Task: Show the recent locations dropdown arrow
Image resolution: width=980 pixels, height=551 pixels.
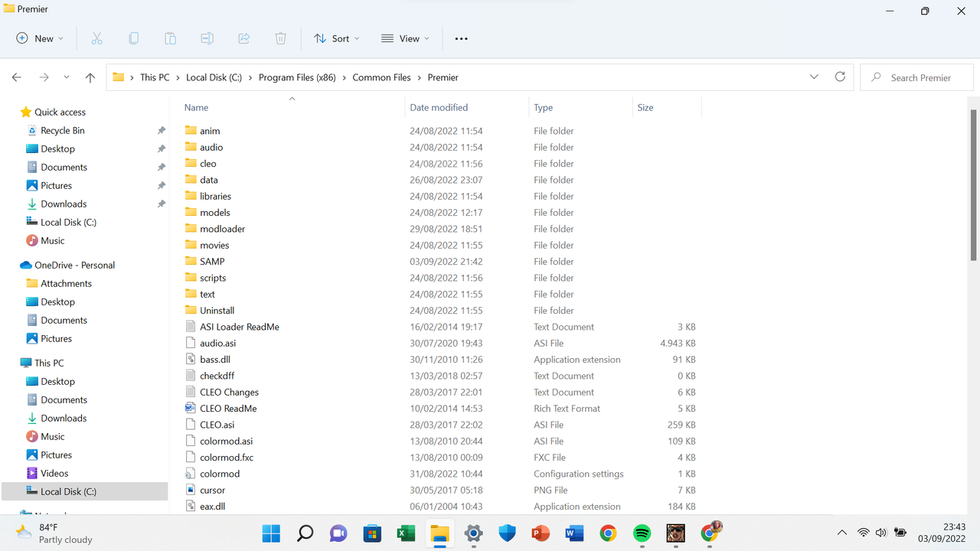Action: tap(67, 77)
